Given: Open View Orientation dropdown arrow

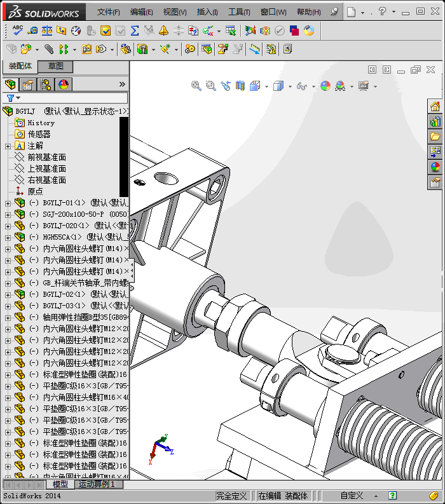Looking at the screenshot, I should point(266,86).
